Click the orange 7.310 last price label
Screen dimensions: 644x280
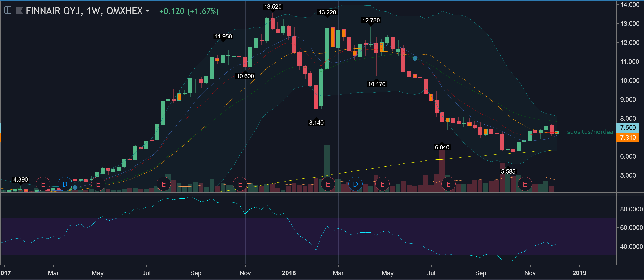point(628,138)
